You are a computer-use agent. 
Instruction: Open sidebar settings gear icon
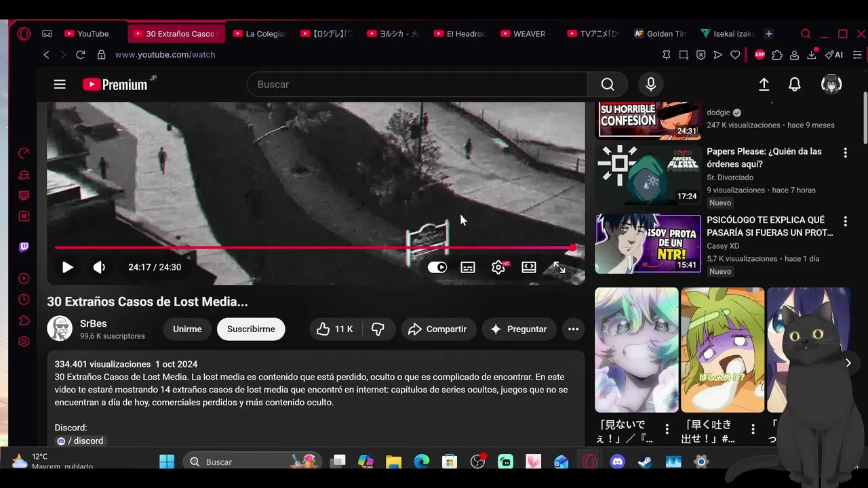[24, 342]
